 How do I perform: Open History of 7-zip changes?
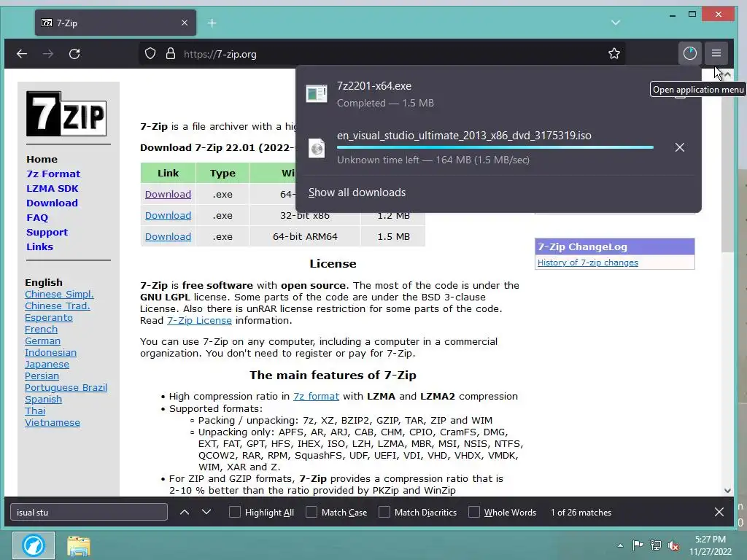pyautogui.click(x=588, y=262)
